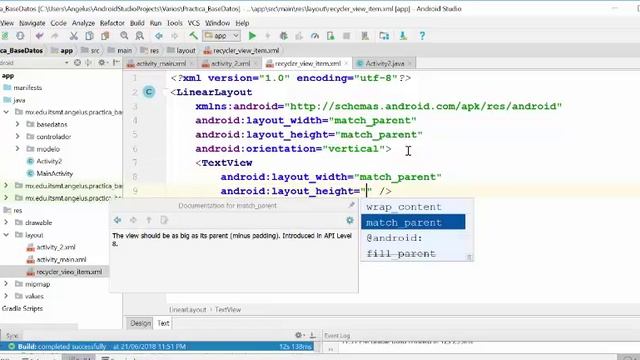The height and width of the screenshot is (360, 640).
Task: Select match_parent completion suggestion
Action: [413, 222]
